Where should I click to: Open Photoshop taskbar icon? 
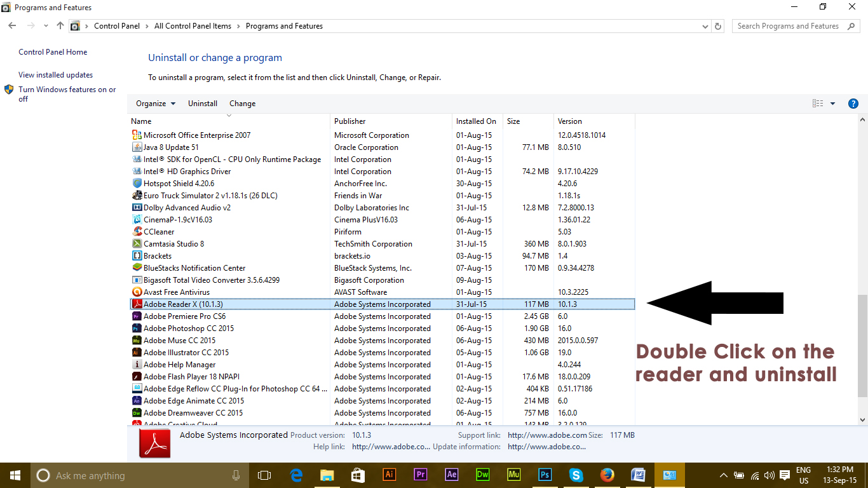click(x=545, y=475)
